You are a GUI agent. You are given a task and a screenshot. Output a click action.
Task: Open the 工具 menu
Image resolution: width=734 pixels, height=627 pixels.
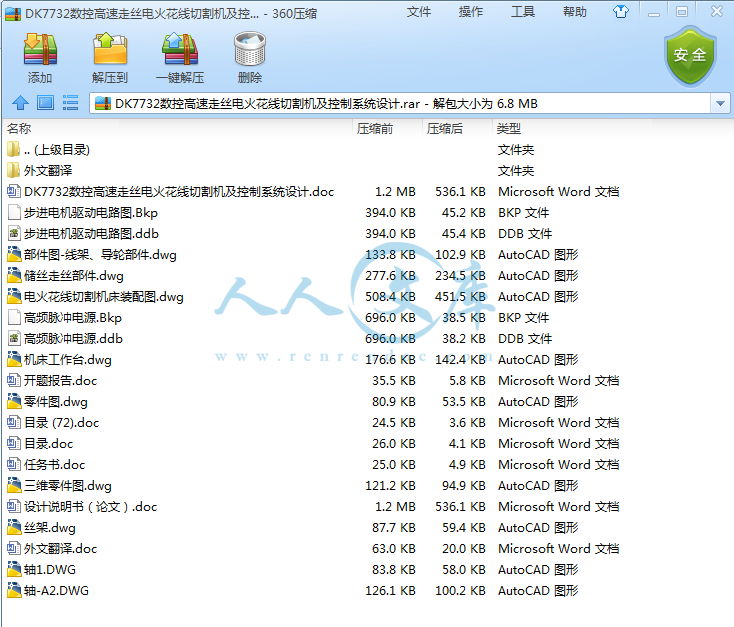(x=522, y=12)
